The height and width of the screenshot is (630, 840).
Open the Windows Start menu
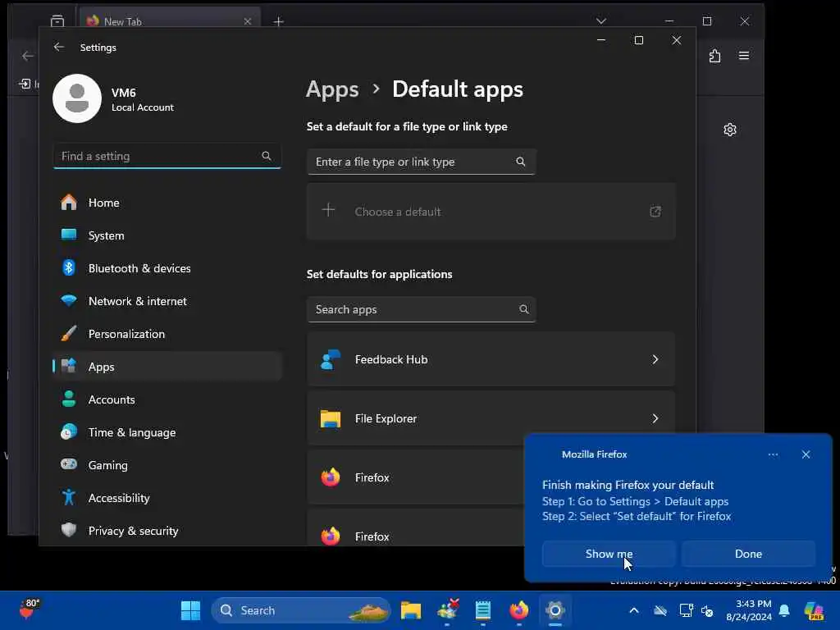coord(190,610)
